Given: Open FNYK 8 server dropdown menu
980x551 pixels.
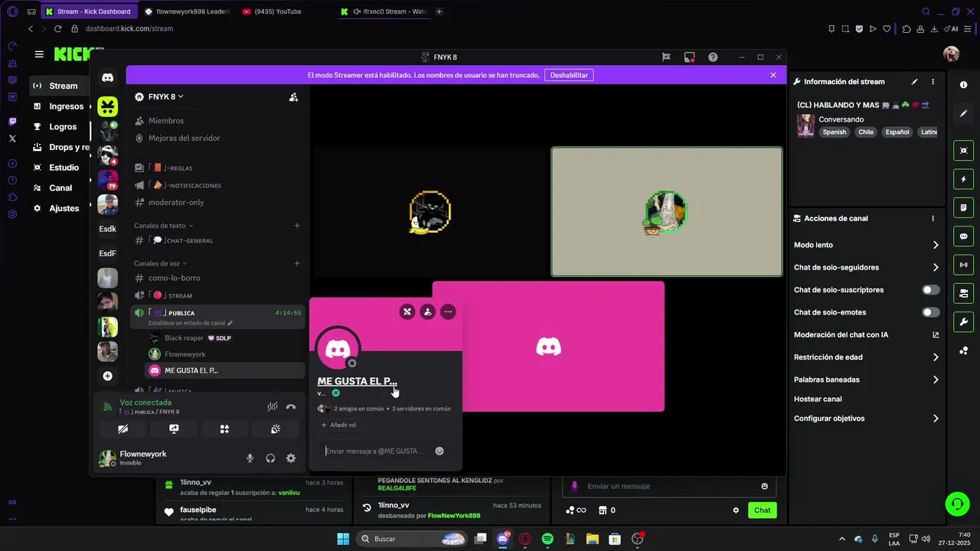Looking at the screenshot, I should (159, 97).
